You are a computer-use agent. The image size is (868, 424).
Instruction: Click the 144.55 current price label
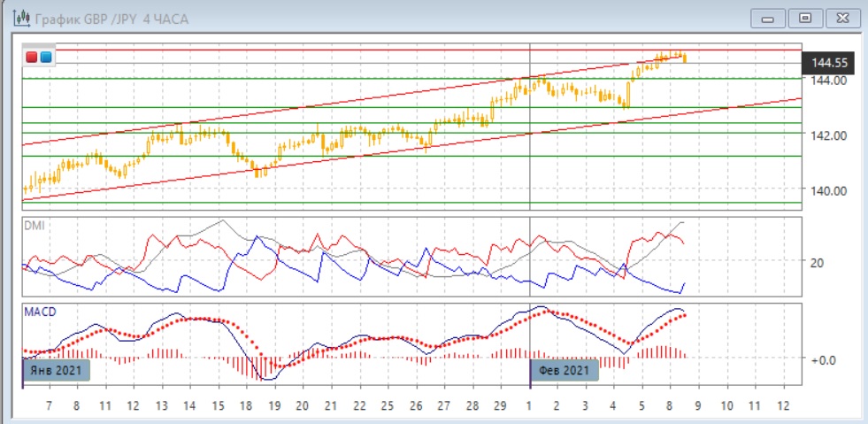tap(829, 63)
